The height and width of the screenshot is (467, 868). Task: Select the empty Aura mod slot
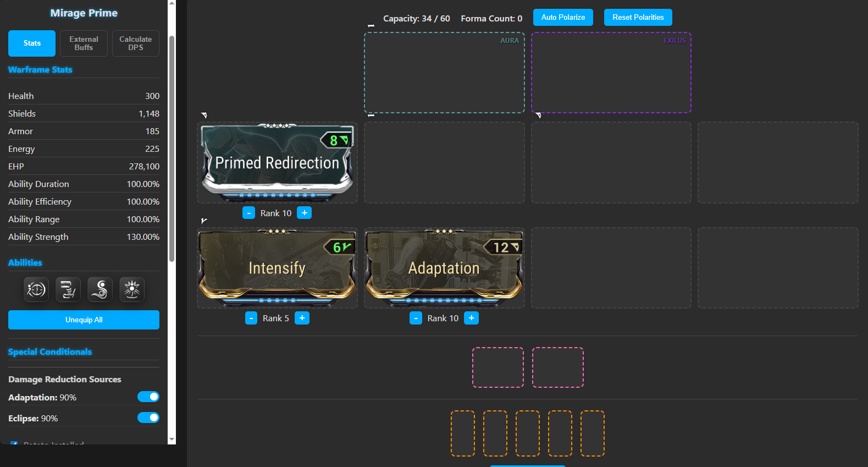pos(444,73)
